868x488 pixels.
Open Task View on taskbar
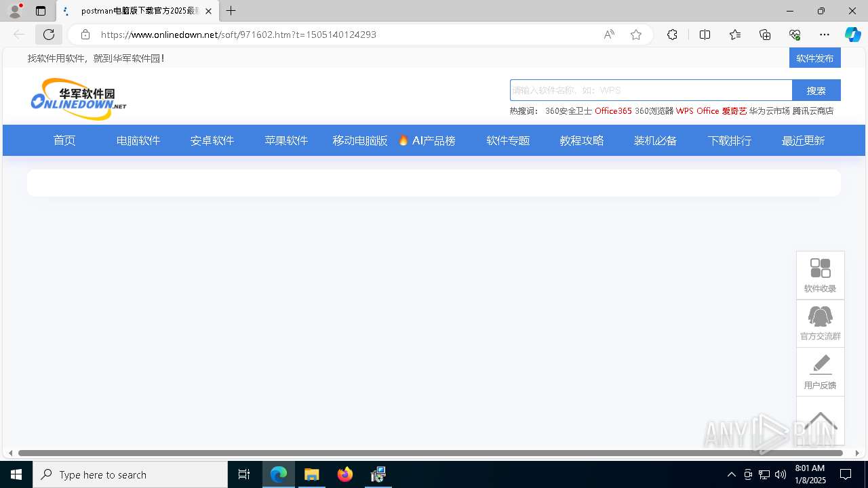(244, 474)
